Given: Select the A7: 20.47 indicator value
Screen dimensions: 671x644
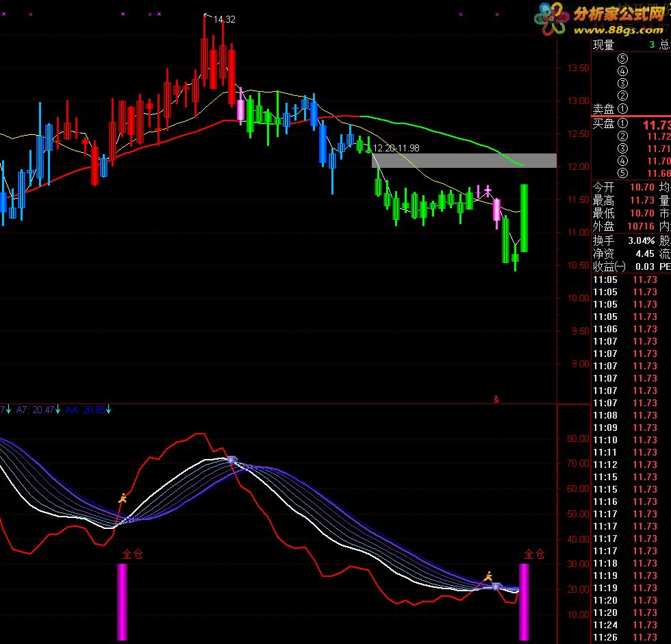Looking at the screenshot, I should tap(35, 410).
